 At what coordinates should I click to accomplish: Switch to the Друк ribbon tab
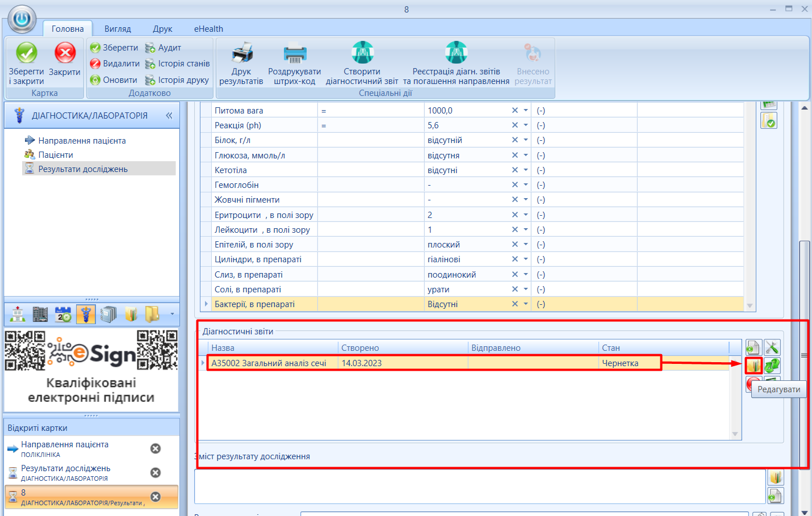click(162, 28)
